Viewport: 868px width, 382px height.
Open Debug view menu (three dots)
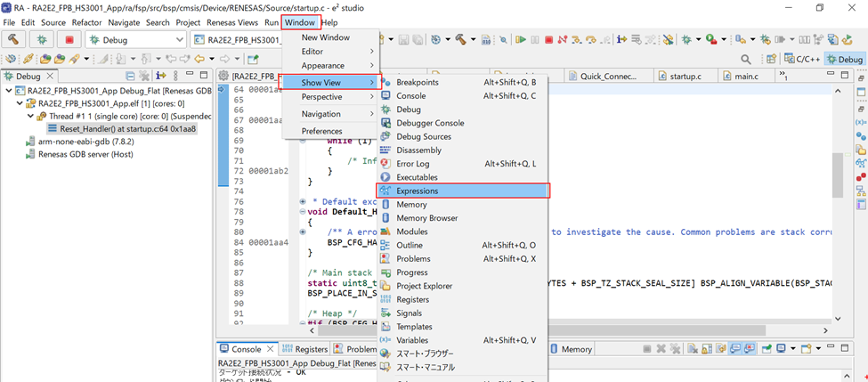[x=176, y=76]
